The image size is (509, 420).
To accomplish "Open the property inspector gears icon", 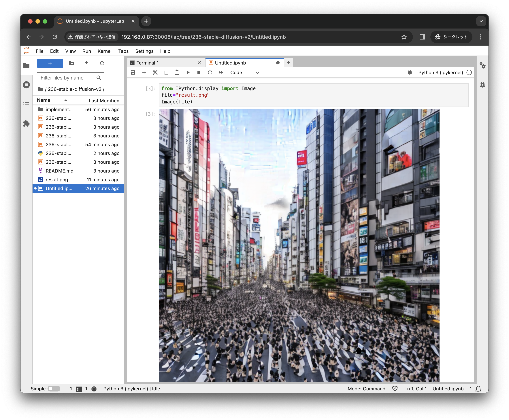I will point(482,65).
